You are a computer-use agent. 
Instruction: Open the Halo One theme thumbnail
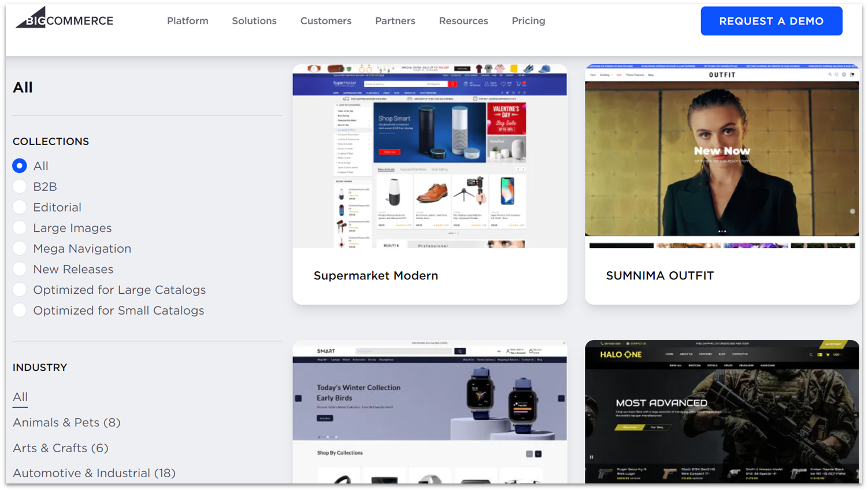[722, 412]
